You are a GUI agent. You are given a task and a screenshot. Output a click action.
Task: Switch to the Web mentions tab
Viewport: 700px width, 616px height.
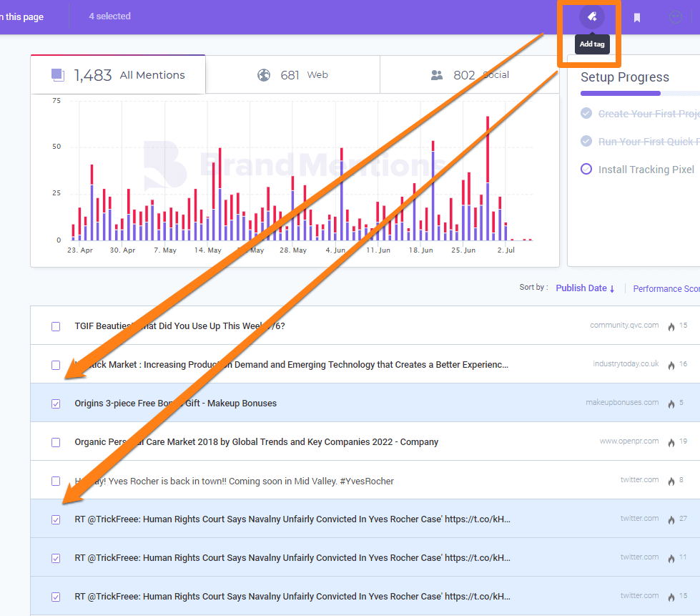click(x=293, y=74)
